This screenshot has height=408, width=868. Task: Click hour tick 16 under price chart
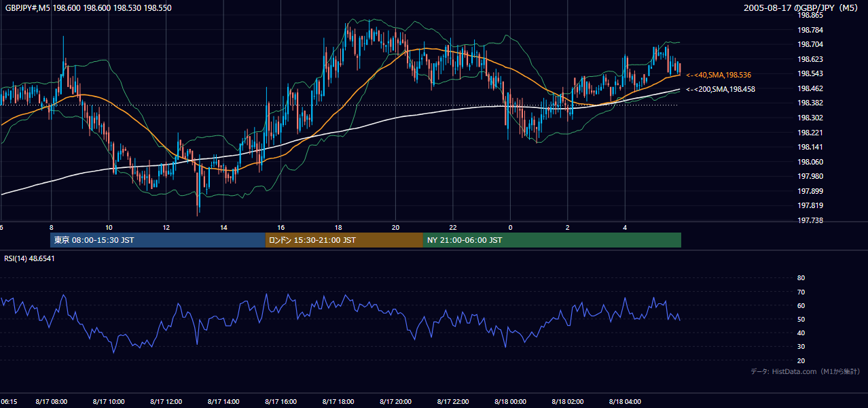(281, 227)
